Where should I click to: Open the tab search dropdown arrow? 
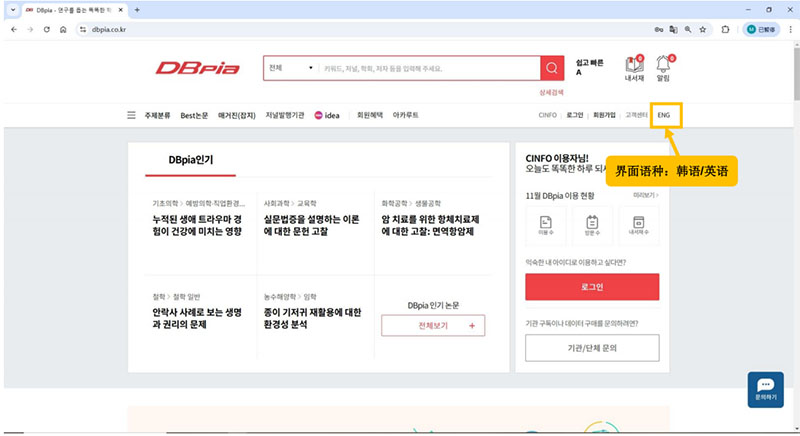coord(13,10)
